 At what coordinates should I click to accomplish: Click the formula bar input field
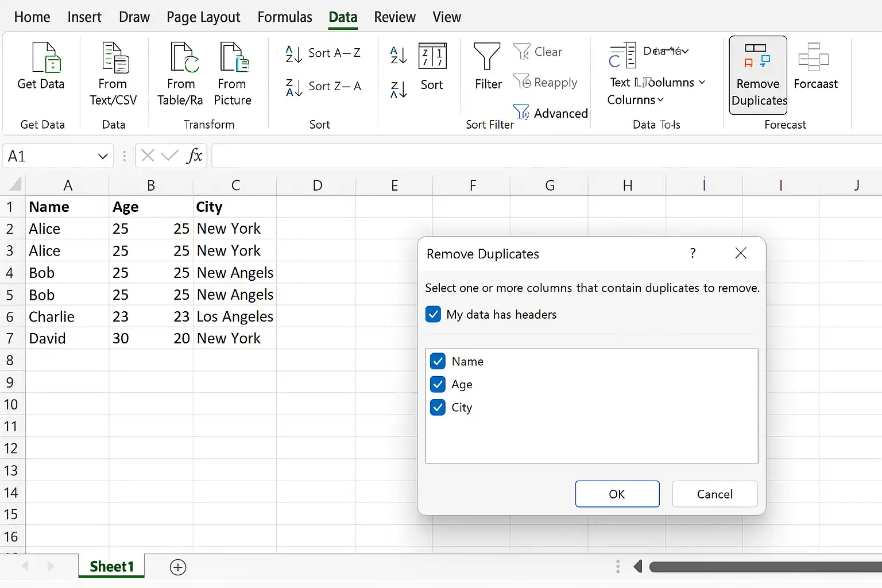pyautogui.click(x=546, y=156)
